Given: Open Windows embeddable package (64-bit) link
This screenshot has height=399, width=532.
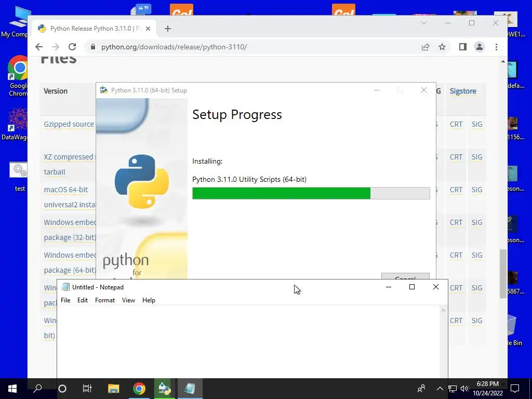Looking at the screenshot, I should pos(70,262).
